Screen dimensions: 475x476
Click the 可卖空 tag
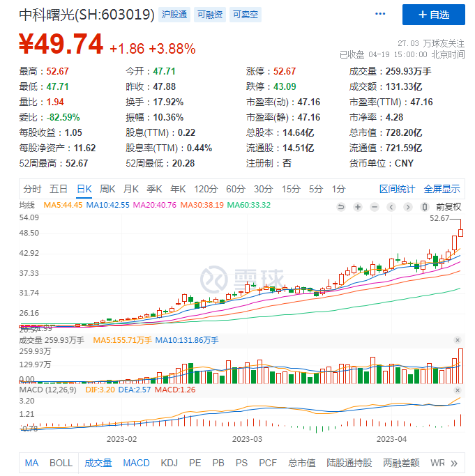point(246,15)
